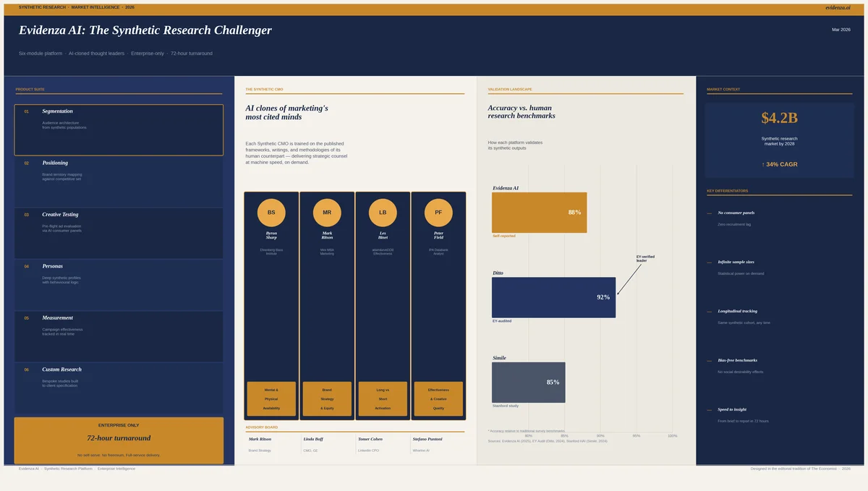Click the 'Advisory Board' heading
Screen dimensions: 868x491
pyautogui.click(x=261, y=427)
